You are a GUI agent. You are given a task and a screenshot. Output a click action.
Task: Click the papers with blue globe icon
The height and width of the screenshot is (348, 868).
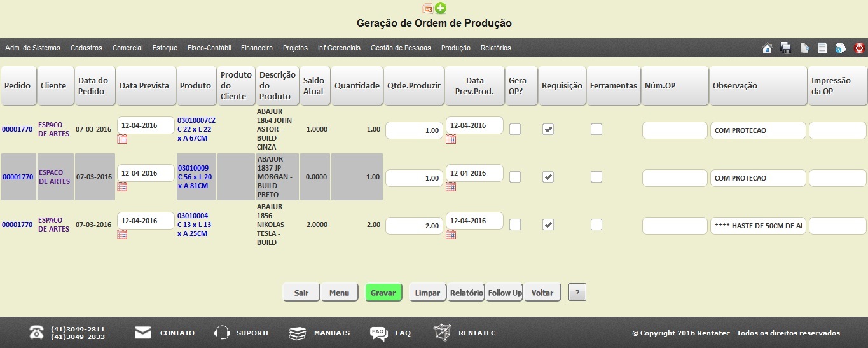[841, 48]
